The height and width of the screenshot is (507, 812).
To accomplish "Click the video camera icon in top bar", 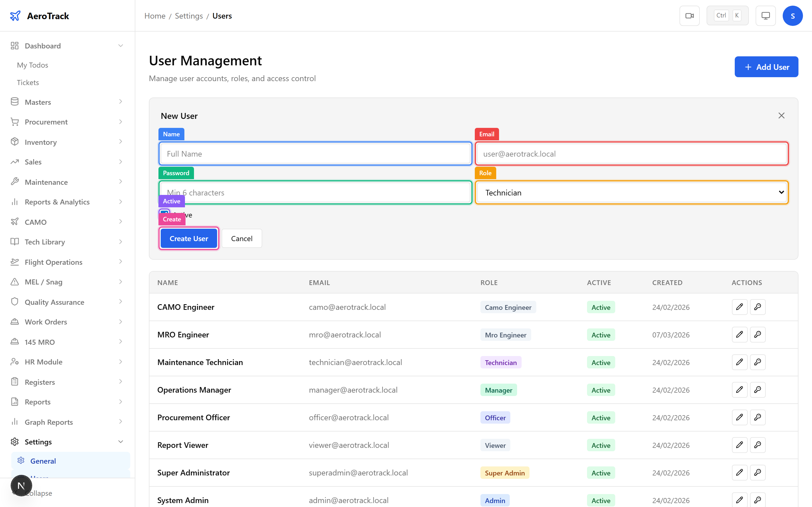I will coord(690,15).
